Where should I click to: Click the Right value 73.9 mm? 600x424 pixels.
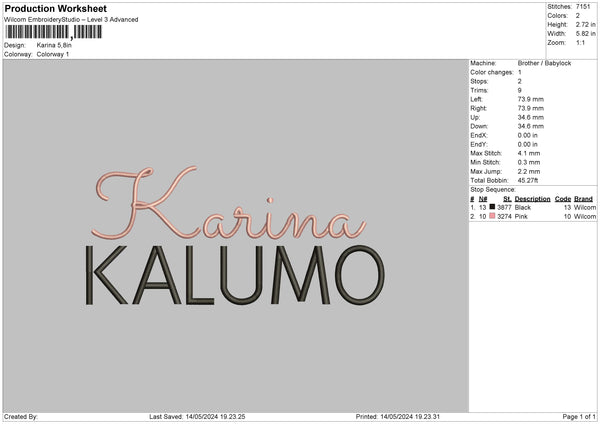[530, 108]
